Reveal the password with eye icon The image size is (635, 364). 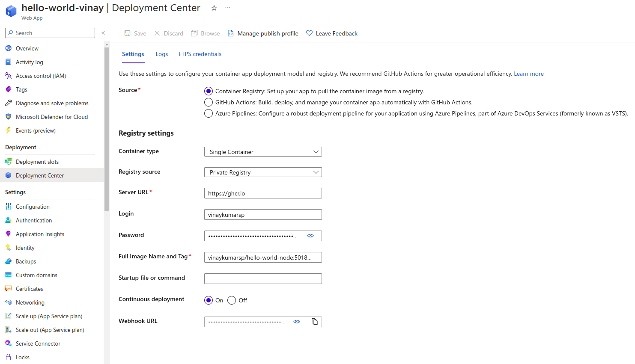point(310,236)
